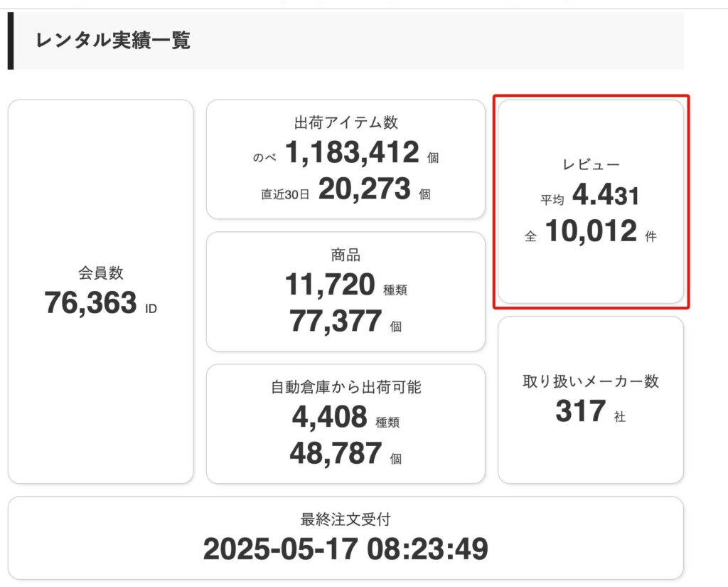Image resolution: width=728 pixels, height=587 pixels.
Task: Click warehouse quantity 48,787
Action: pos(336,453)
